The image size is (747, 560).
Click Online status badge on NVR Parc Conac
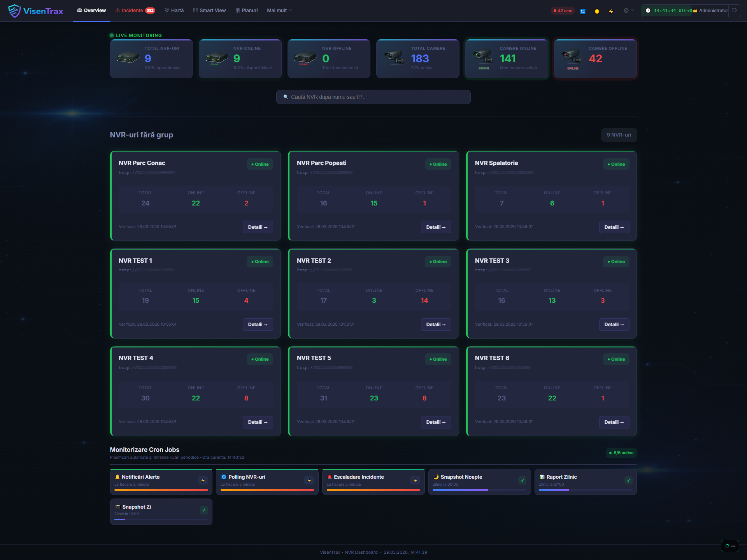click(x=260, y=164)
